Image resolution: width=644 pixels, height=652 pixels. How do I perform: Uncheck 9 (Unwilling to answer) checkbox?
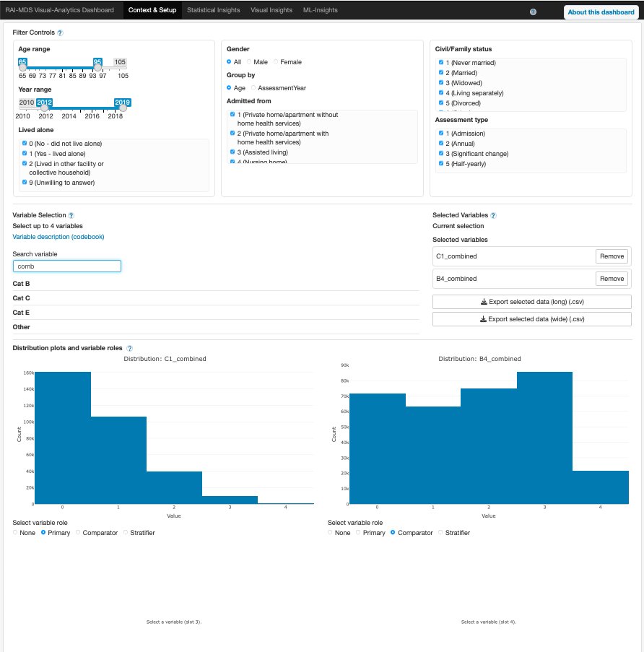tap(25, 182)
